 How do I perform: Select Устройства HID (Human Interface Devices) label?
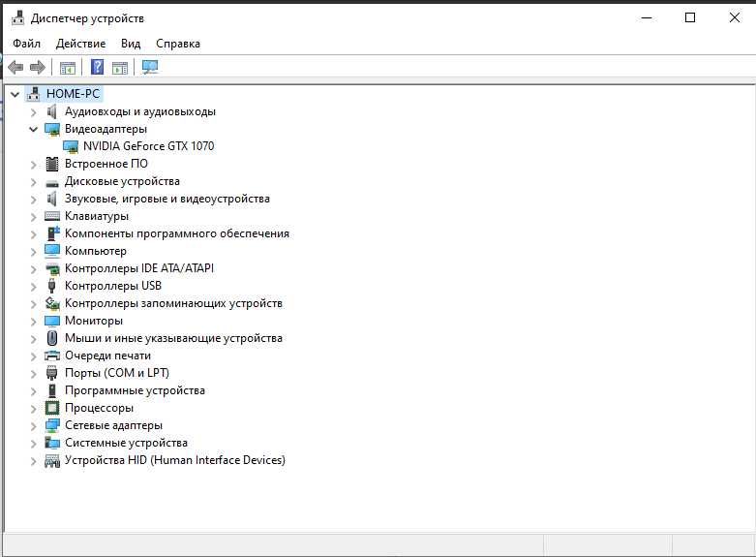click(175, 460)
